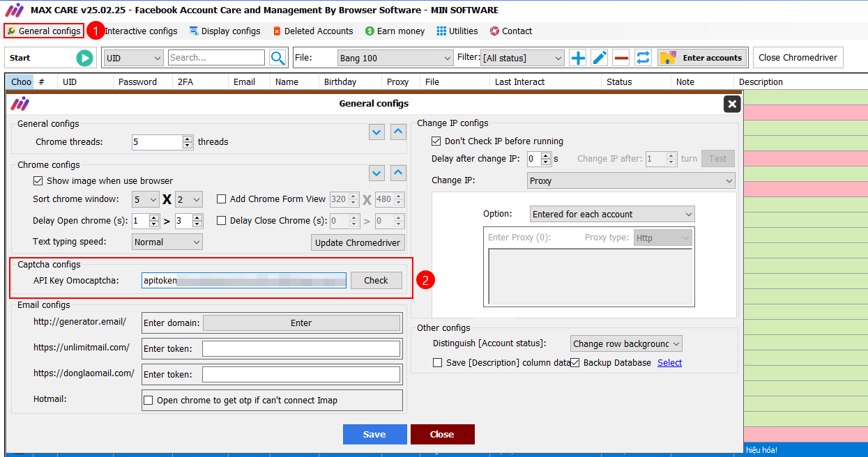Open the Interactive configs menu
Image resolution: width=868 pixels, height=457 pixels.
140,31
